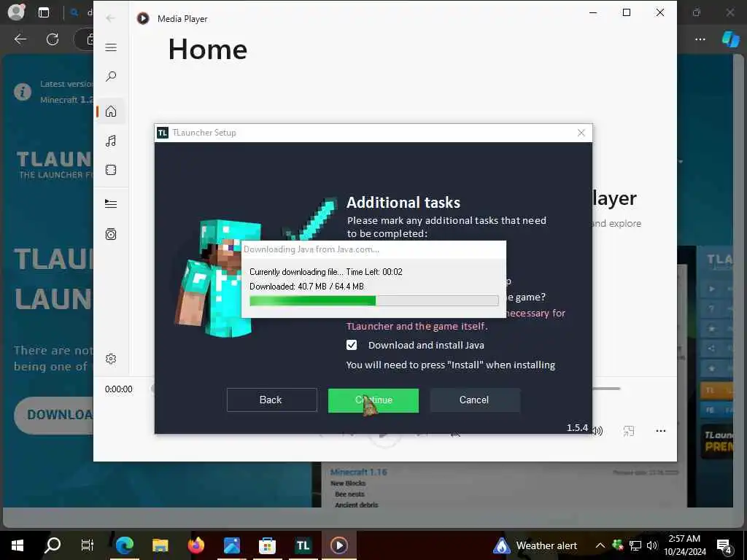Click the TLauncher Setup title bar icon
Image resolution: width=747 pixels, height=560 pixels.
163,133
